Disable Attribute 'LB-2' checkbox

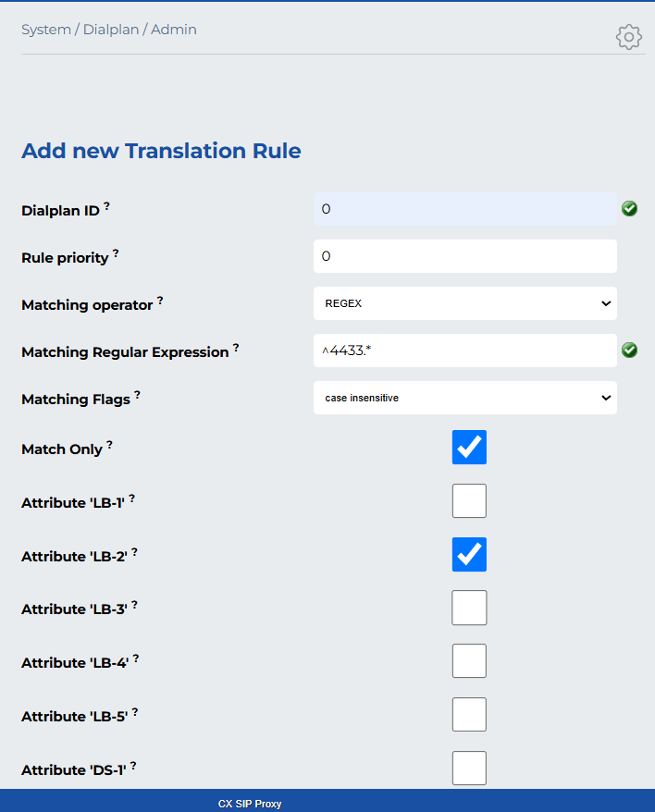(x=469, y=555)
